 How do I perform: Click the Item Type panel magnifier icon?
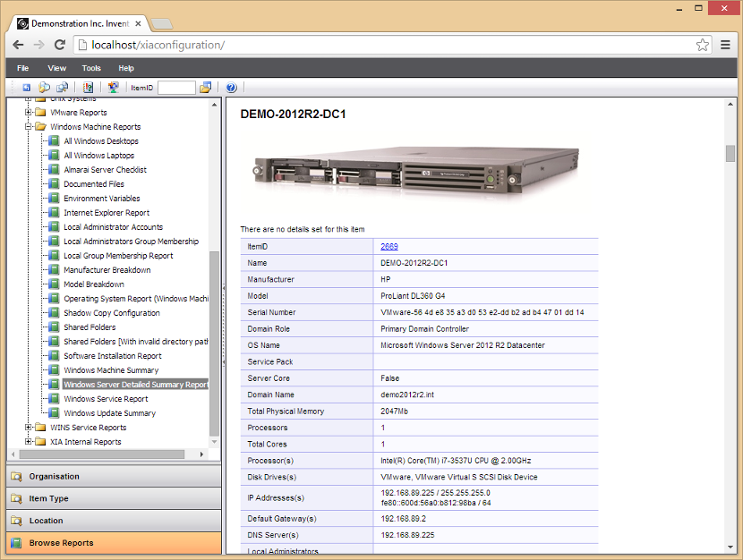[x=17, y=498]
